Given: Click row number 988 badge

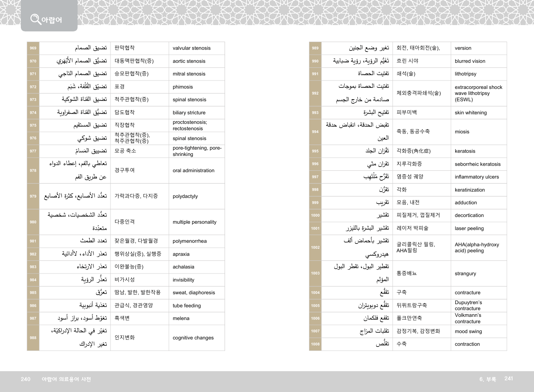Looking at the screenshot, I should coord(33,338).
